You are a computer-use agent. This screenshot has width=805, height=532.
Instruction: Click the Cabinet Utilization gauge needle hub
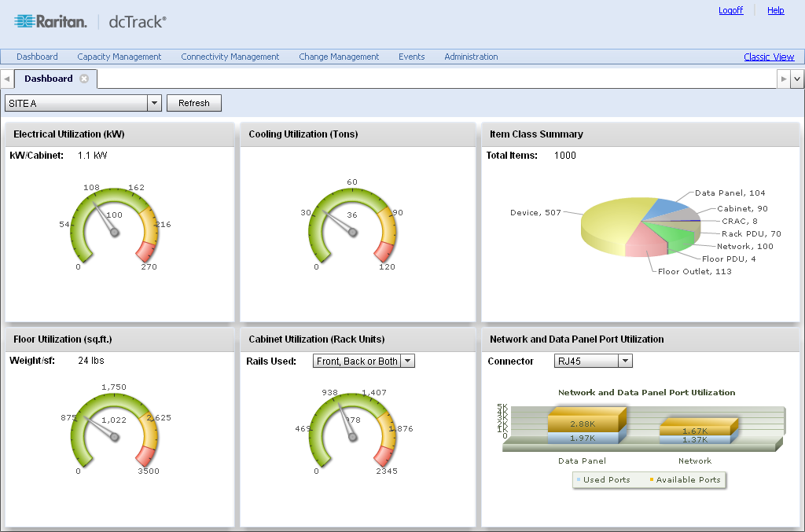[x=353, y=437]
